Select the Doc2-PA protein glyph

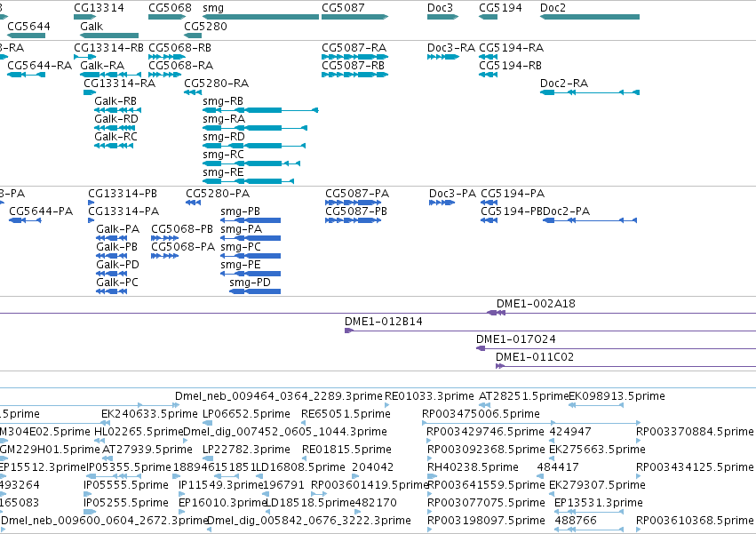(590, 220)
